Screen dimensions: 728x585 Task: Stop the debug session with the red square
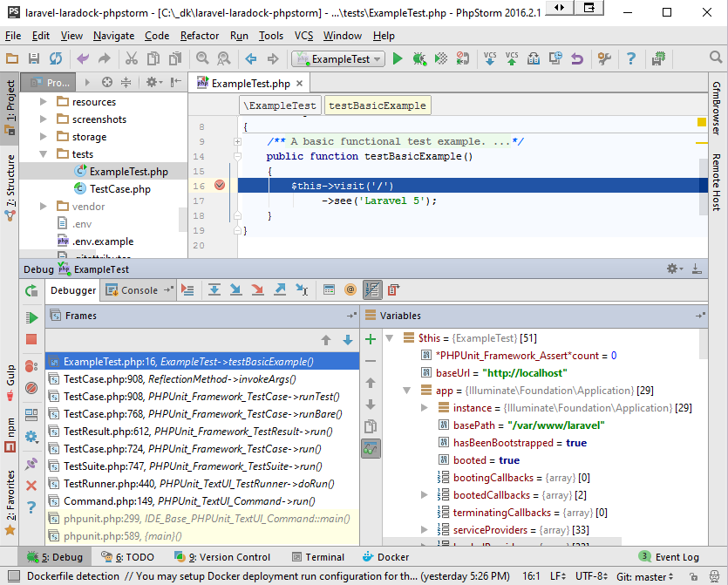click(31, 339)
